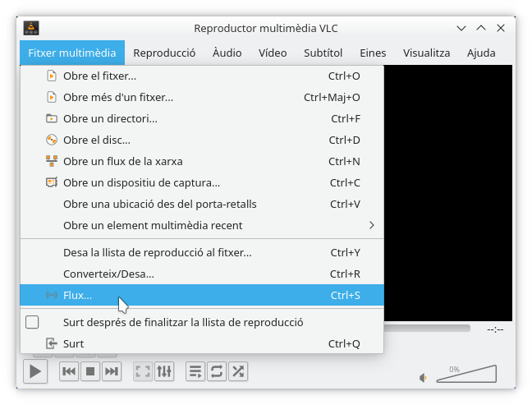Choose Obre una ubicació des del porta-retalls
The width and height of the screenshot is (532, 405).
click(202, 204)
